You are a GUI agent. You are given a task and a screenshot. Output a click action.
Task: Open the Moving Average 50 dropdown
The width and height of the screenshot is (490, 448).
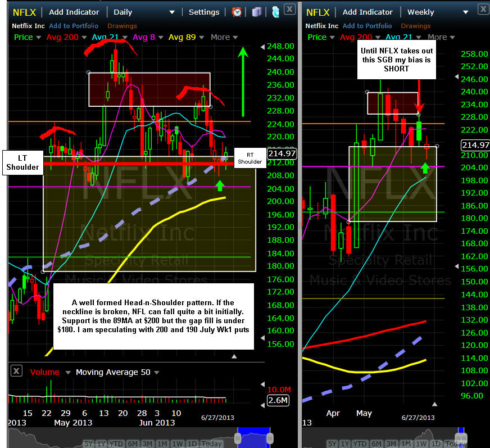click(x=157, y=372)
